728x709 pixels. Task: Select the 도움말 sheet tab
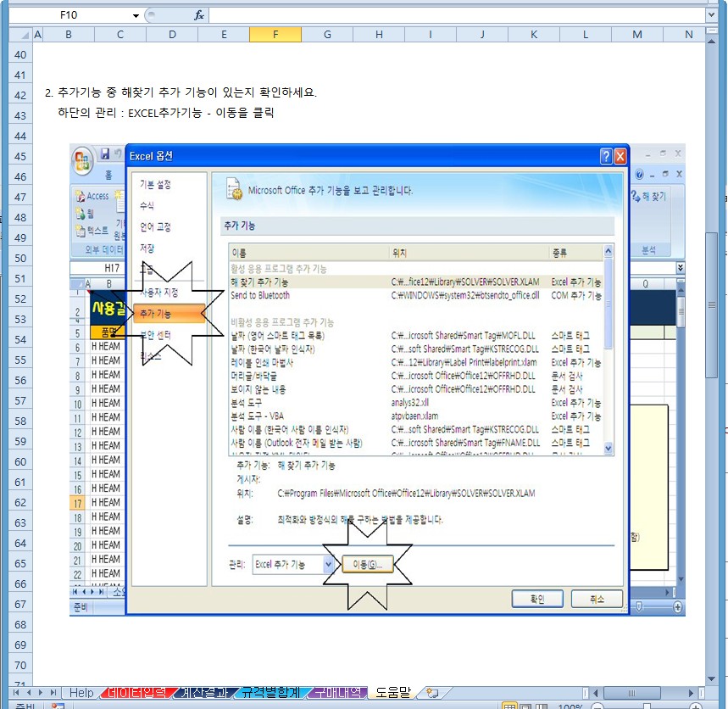(x=392, y=693)
